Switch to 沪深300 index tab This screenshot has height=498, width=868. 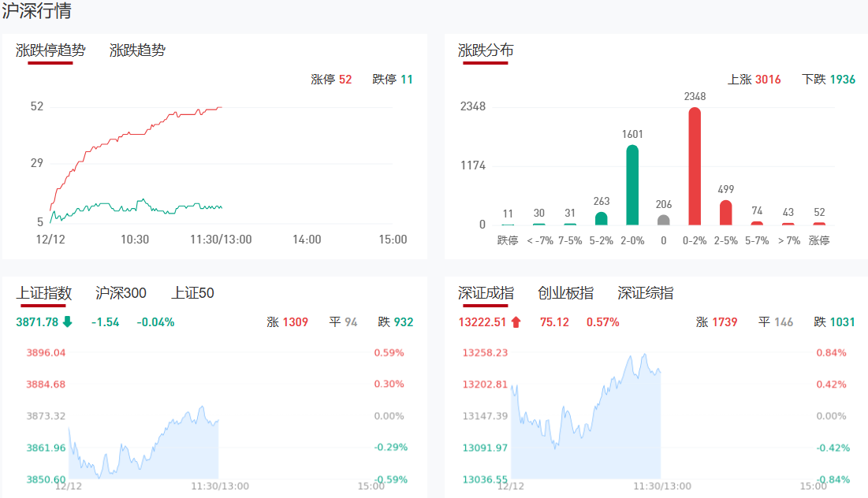121,293
